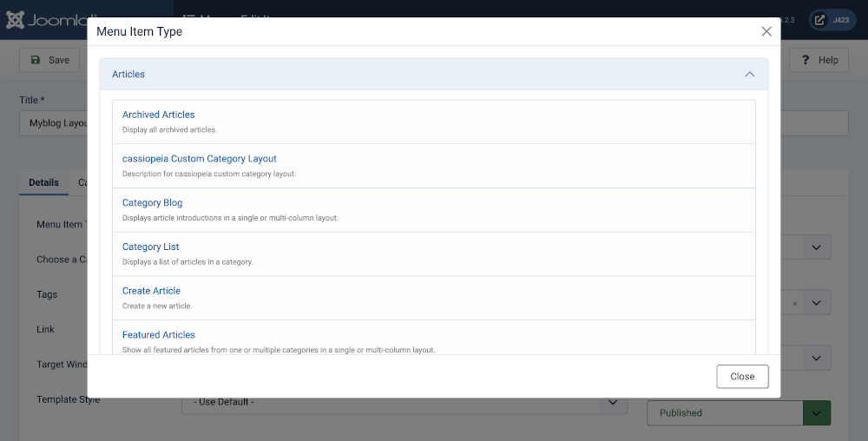The height and width of the screenshot is (441, 868).
Task: Choose cassiopeia Custom Category Layout type
Action: click(199, 159)
